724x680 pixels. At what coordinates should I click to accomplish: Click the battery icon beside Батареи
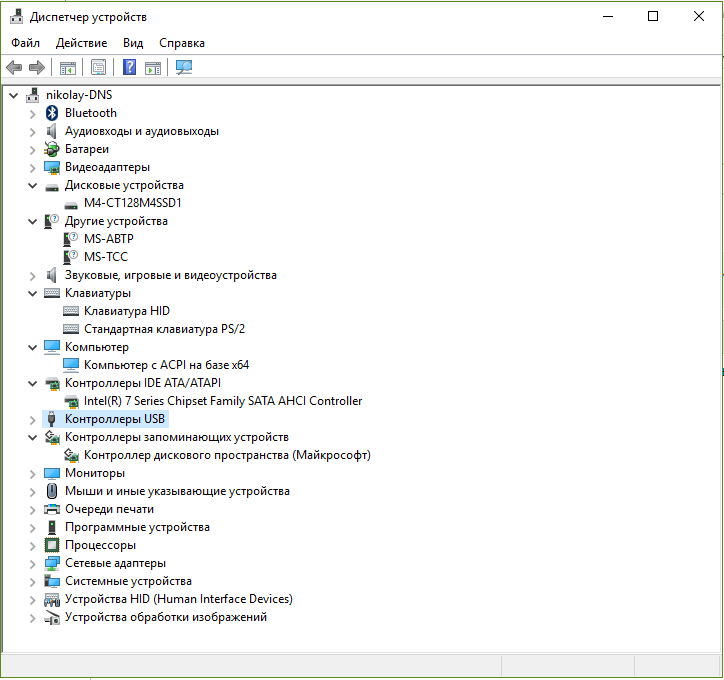pos(52,149)
